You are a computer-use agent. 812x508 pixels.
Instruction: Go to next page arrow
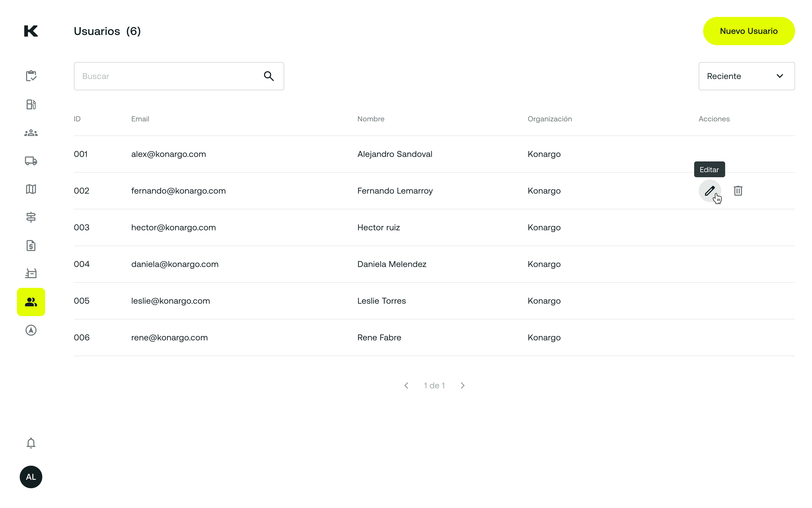click(463, 385)
